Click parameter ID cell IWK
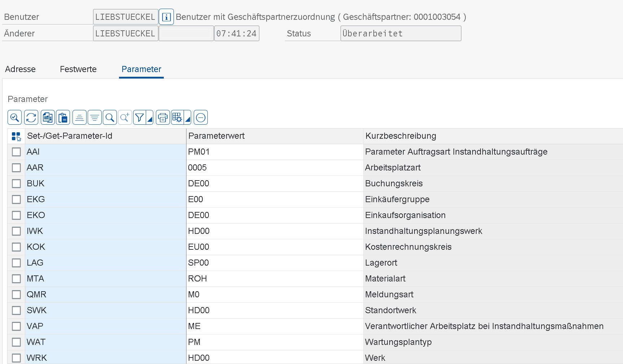 tap(106, 231)
